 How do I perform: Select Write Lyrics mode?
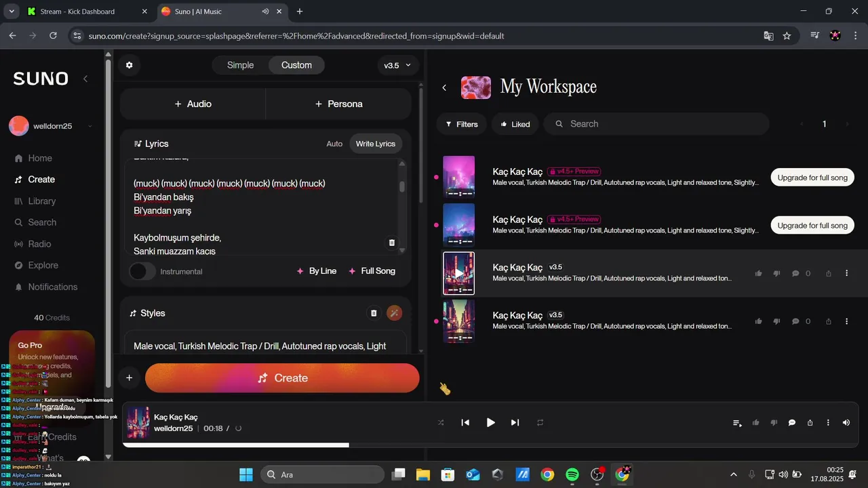point(376,144)
